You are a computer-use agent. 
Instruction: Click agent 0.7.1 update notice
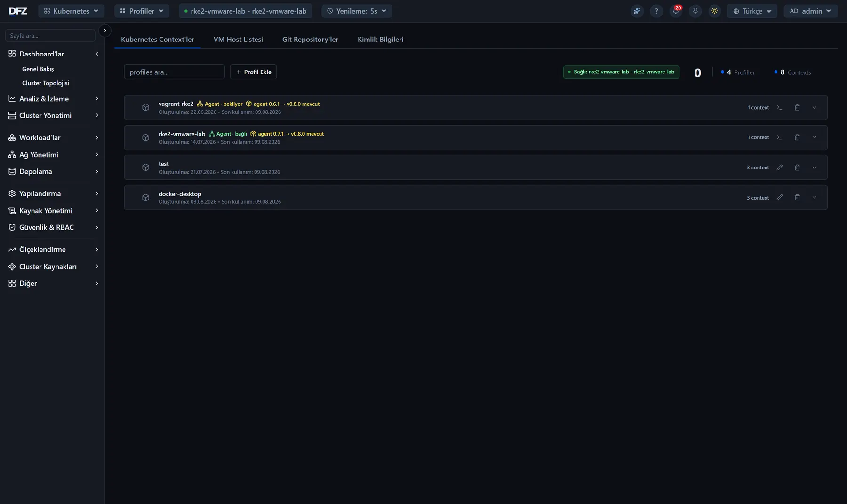(x=287, y=134)
